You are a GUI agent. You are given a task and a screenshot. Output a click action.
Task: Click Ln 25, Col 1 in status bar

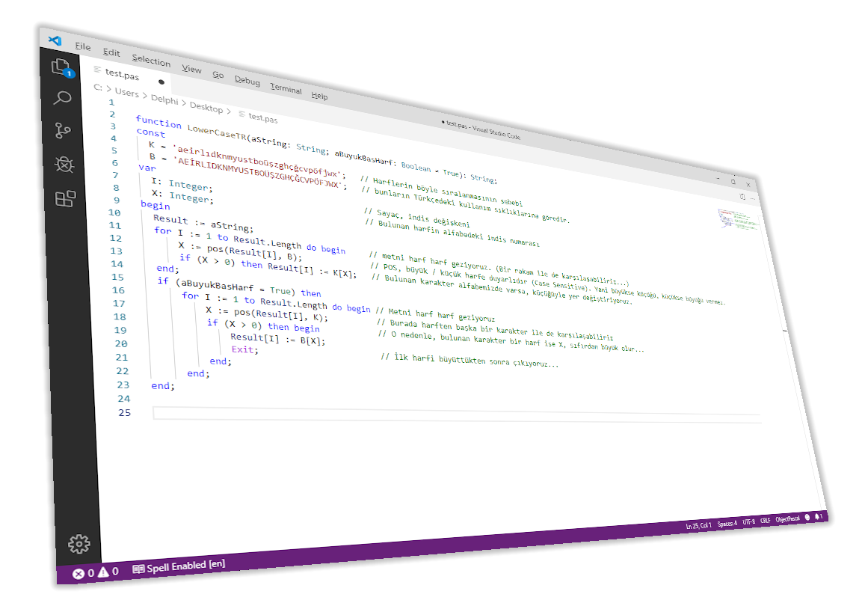click(x=698, y=526)
